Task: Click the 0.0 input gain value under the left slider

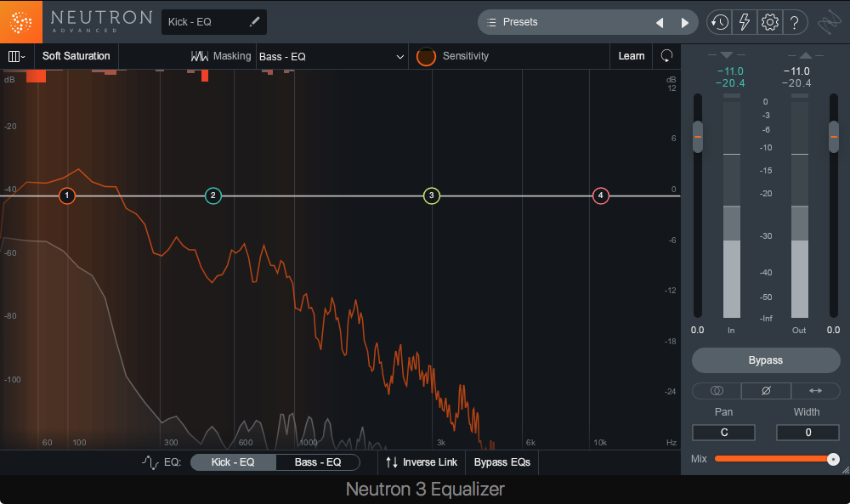Action: (x=698, y=330)
